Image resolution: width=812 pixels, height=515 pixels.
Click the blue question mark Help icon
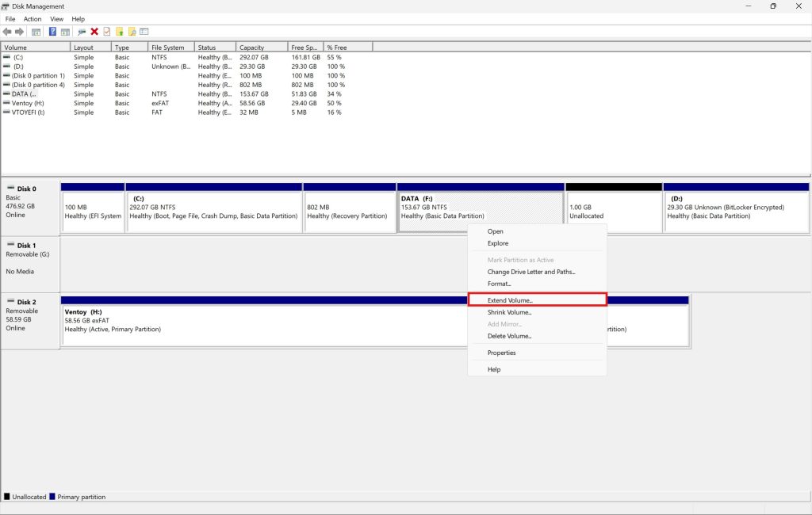click(x=52, y=32)
